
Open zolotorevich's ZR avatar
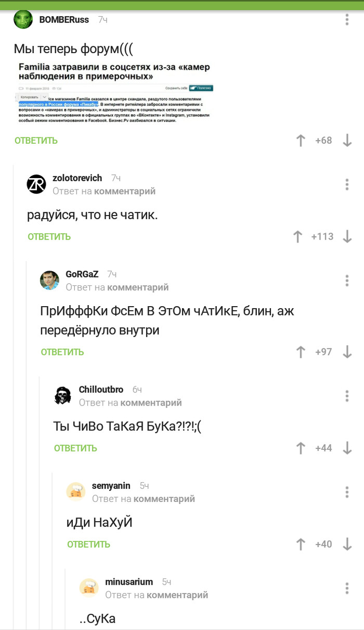[36, 184]
